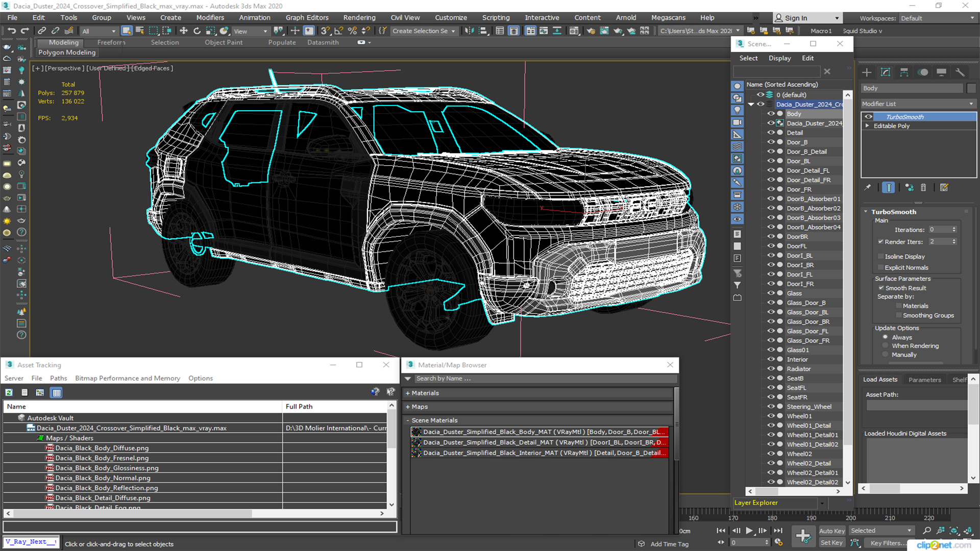The width and height of the screenshot is (980, 551).
Task: Toggle the Isoline Display checkbox
Action: [x=880, y=257]
